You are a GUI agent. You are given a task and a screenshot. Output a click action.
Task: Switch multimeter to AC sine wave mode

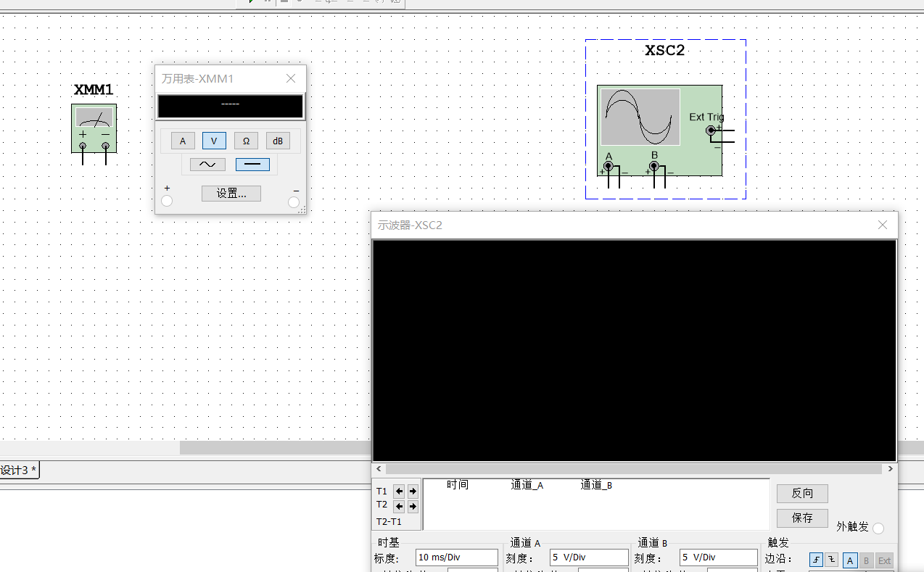tap(207, 165)
